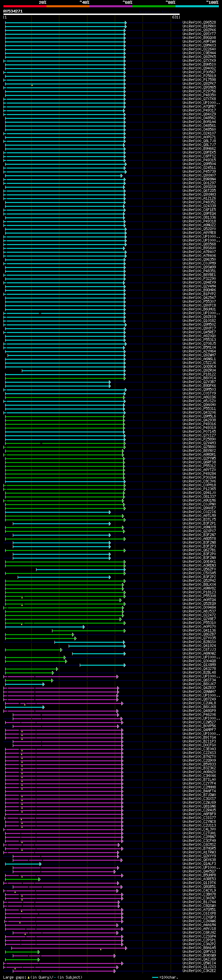
Task: Select the UniRef100_P18122 entry
Action: pos(199,374)
